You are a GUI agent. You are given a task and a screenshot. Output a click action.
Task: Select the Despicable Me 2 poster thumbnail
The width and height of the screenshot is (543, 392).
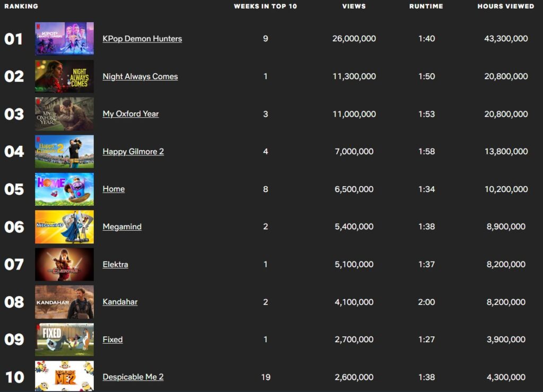[x=64, y=376]
